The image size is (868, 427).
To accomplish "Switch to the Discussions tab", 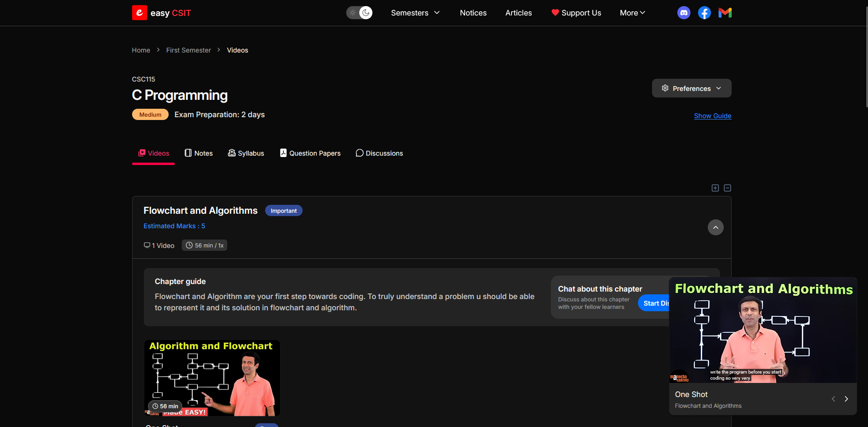I will click(379, 153).
